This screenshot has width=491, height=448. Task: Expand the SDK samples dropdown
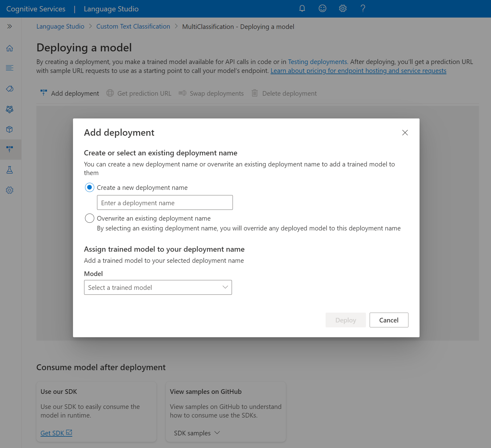tap(197, 433)
